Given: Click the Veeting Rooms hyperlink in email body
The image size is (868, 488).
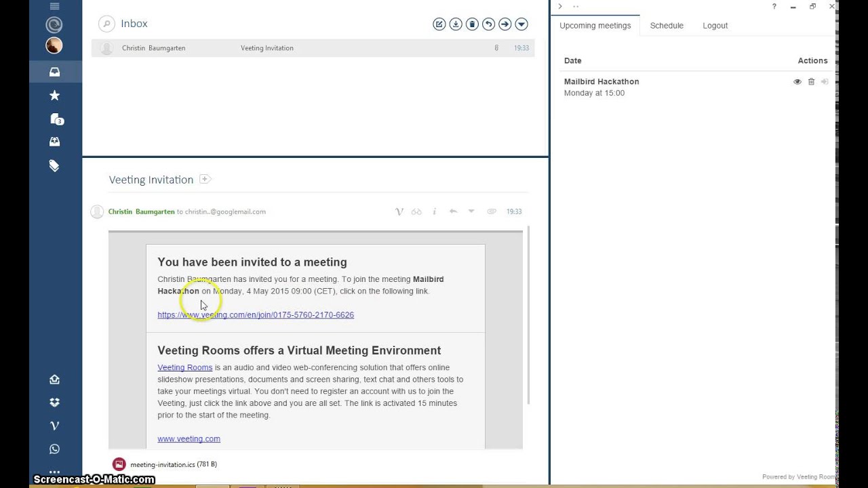Looking at the screenshot, I should pos(185,367).
